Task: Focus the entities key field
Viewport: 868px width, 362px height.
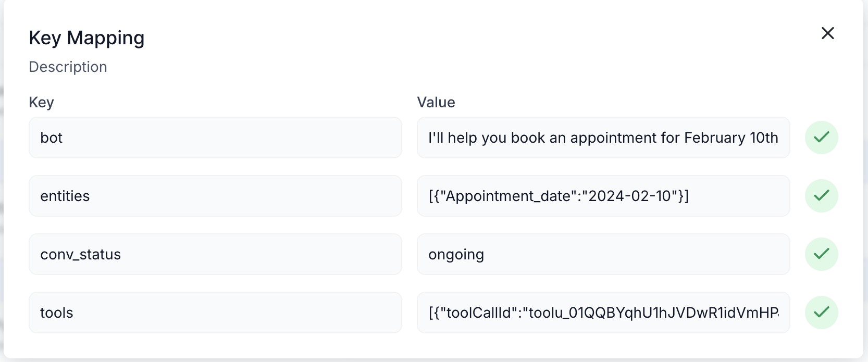Action: click(x=215, y=196)
